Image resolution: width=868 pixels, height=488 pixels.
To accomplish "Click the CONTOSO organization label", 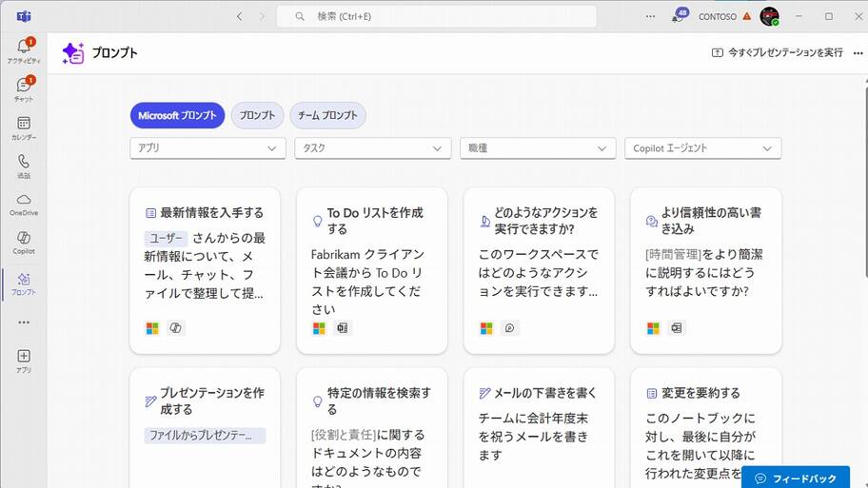I will coord(718,16).
